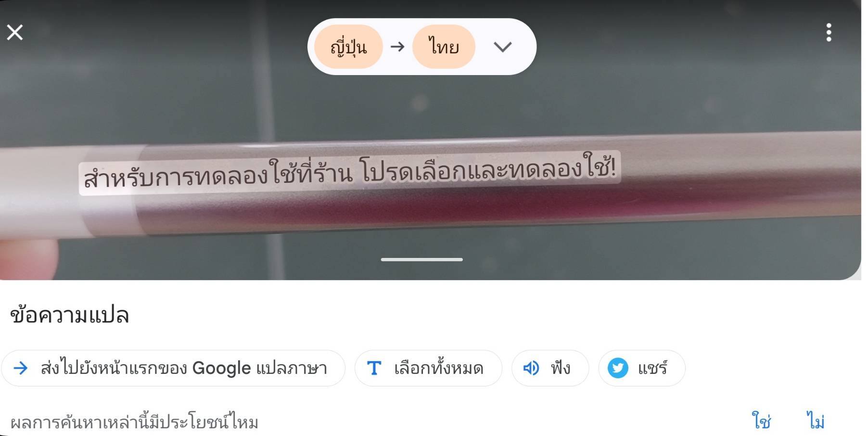Tap the bottom sheet drag handle

[422, 259]
